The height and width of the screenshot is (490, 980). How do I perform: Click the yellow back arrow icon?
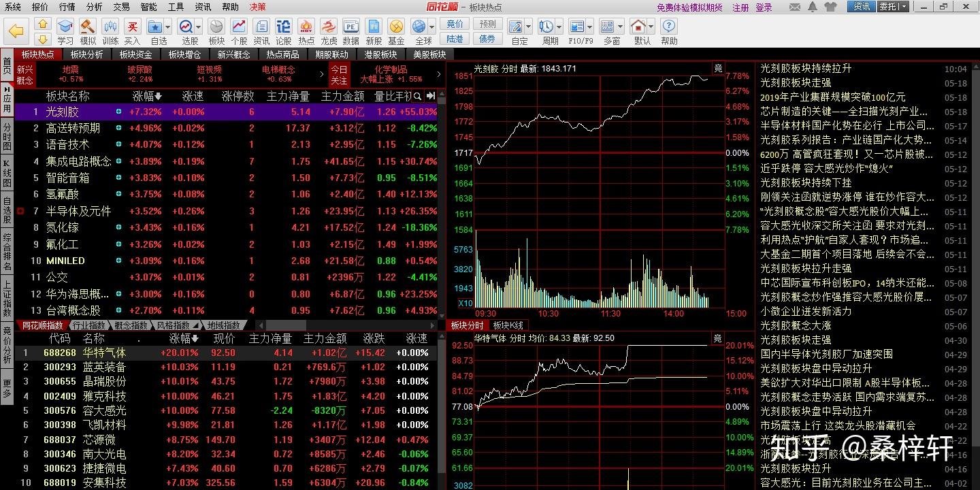pyautogui.click(x=16, y=31)
